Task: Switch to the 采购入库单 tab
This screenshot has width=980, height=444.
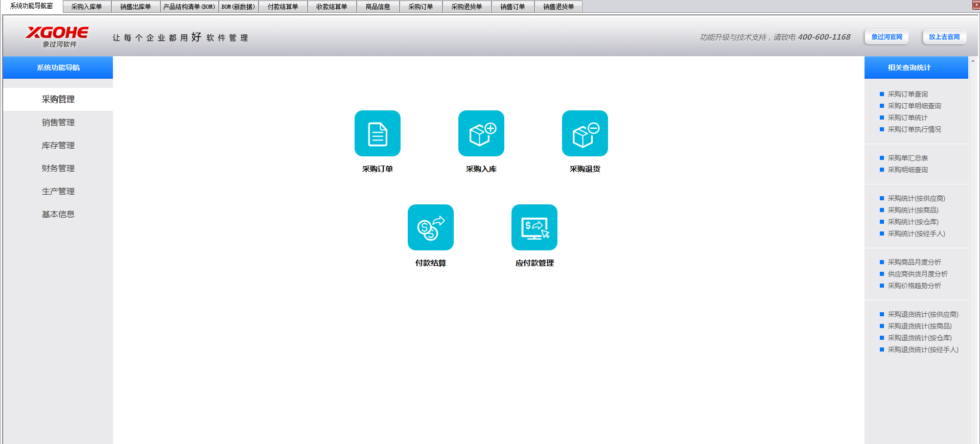Action: pos(86,7)
